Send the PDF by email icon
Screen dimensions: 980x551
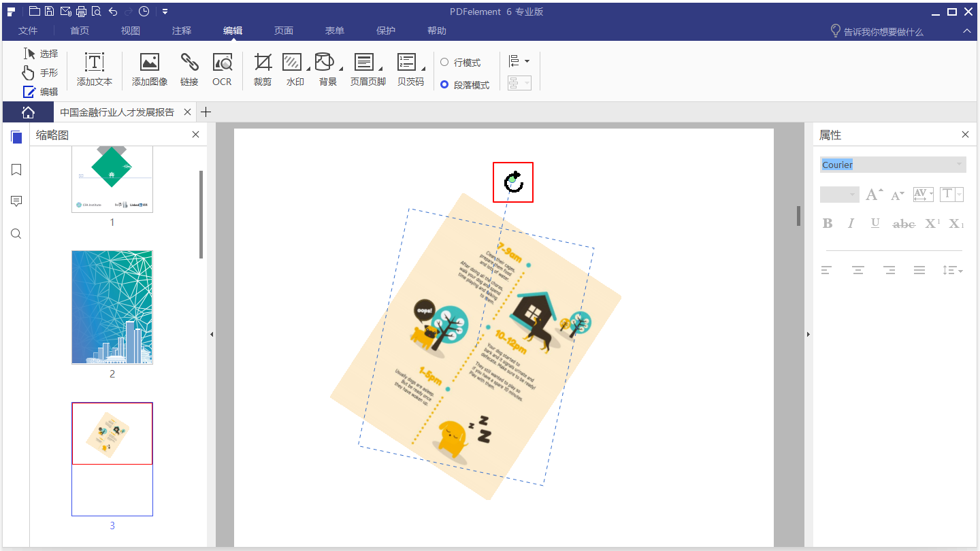coord(66,12)
